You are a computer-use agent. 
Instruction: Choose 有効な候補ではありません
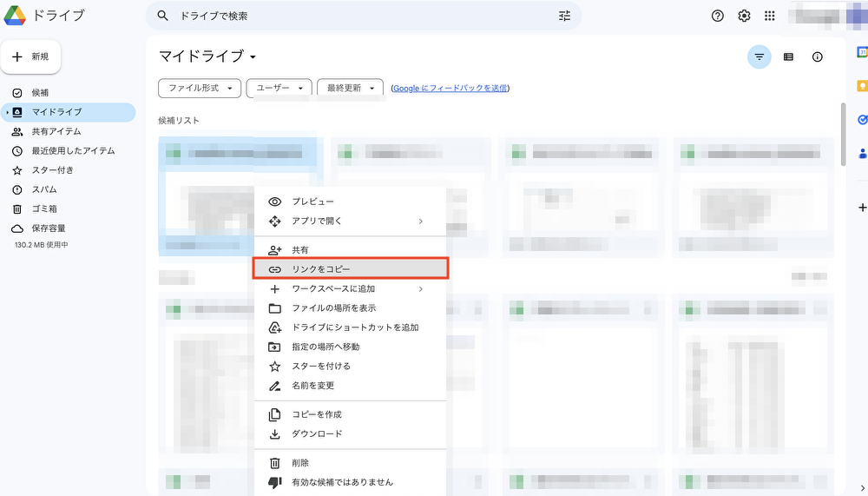[x=350, y=482]
